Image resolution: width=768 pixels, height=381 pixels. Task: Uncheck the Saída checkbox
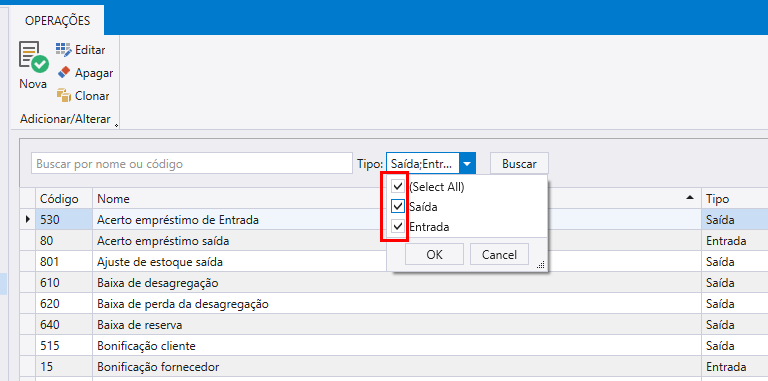[x=398, y=207]
